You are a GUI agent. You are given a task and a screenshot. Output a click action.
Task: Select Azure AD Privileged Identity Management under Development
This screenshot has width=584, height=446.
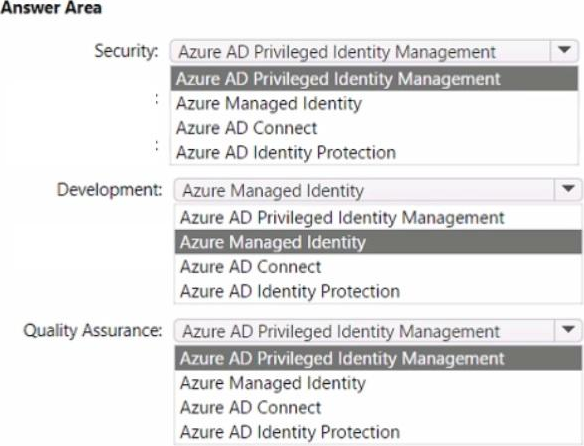pos(378,218)
